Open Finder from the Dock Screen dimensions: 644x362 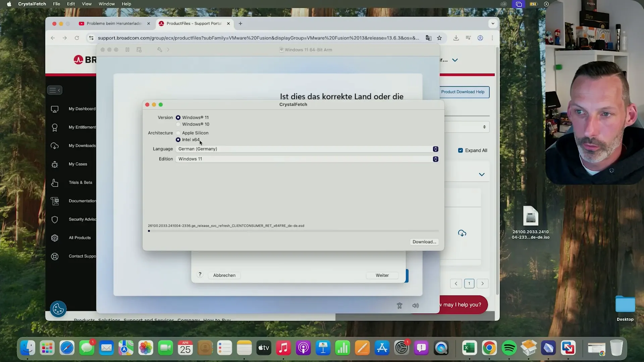(x=28, y=348)
